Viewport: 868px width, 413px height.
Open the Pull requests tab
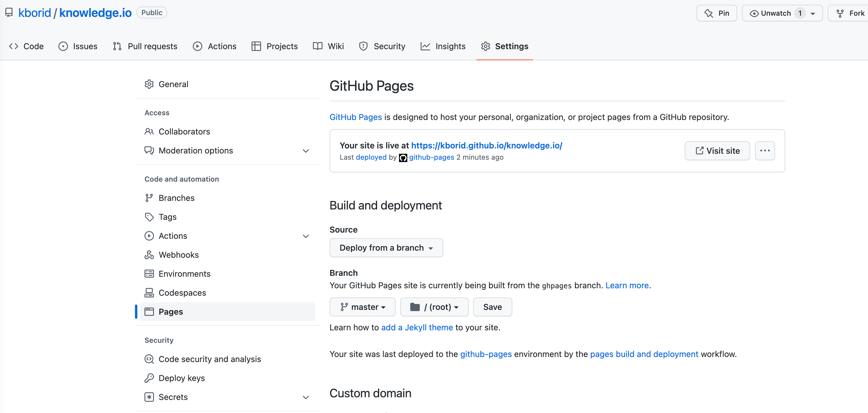145,46
